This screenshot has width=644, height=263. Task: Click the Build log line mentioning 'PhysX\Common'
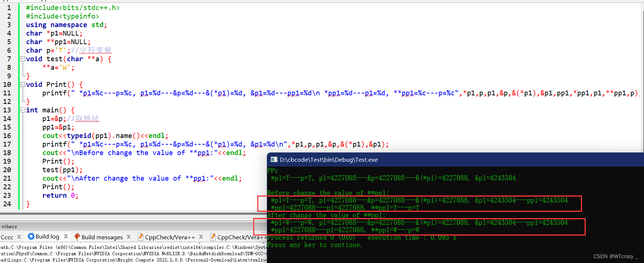tap(134, 254)
